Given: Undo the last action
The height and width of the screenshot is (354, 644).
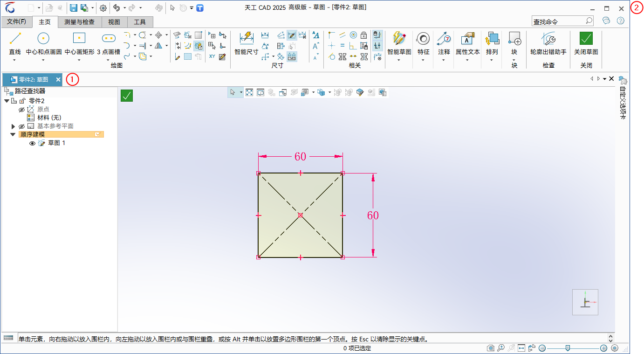Looking at the screenshot, I should pyautogui.click(x=116, y=8).
